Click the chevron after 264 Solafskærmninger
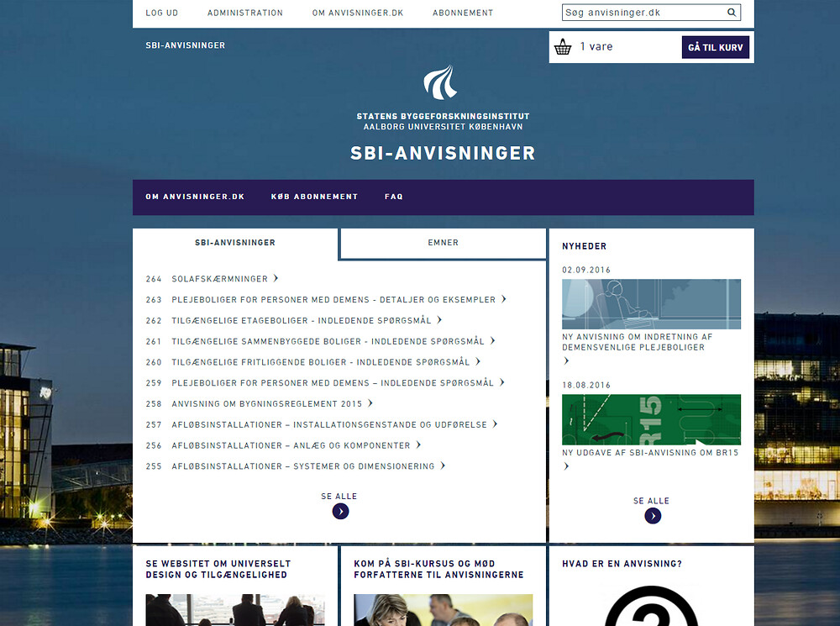Viewport: 840px width, 626px height. [276, 278]
